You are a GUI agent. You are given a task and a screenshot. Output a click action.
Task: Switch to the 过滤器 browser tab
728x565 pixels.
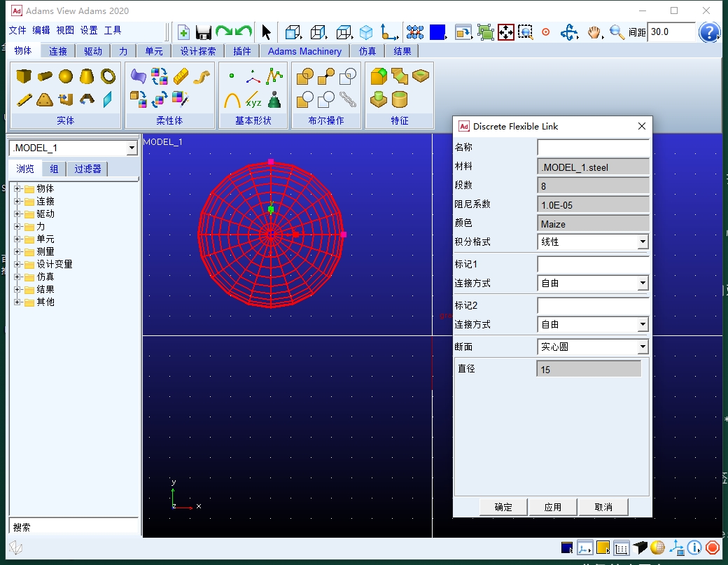[87, 169]
